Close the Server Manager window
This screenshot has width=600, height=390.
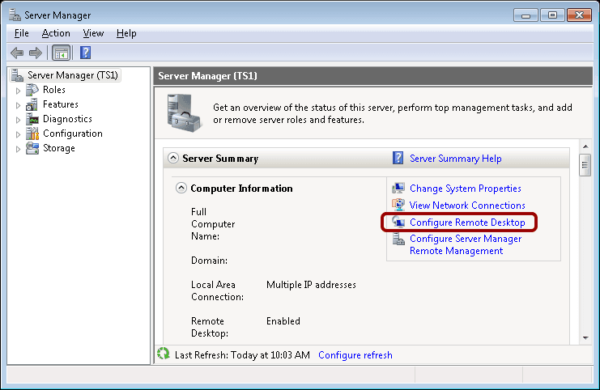coord(579,15)
